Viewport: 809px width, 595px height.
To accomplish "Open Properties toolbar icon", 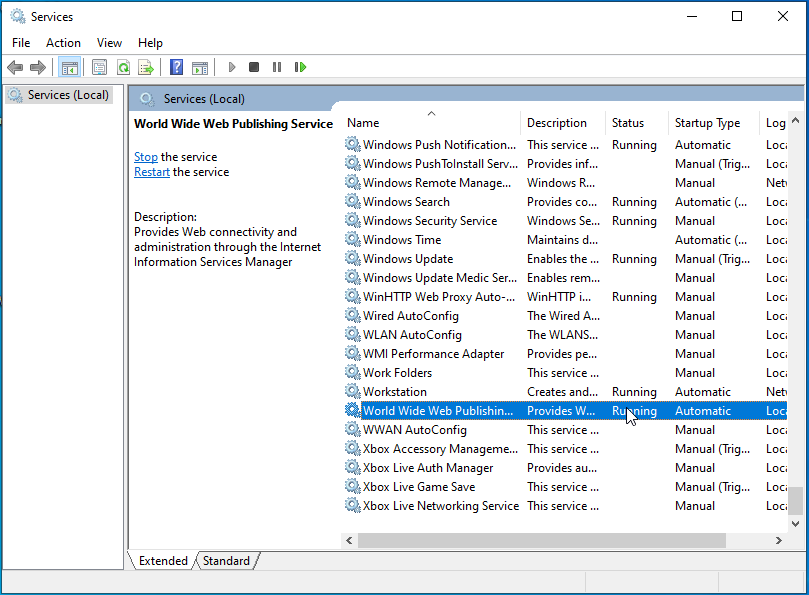I will 99,67.
